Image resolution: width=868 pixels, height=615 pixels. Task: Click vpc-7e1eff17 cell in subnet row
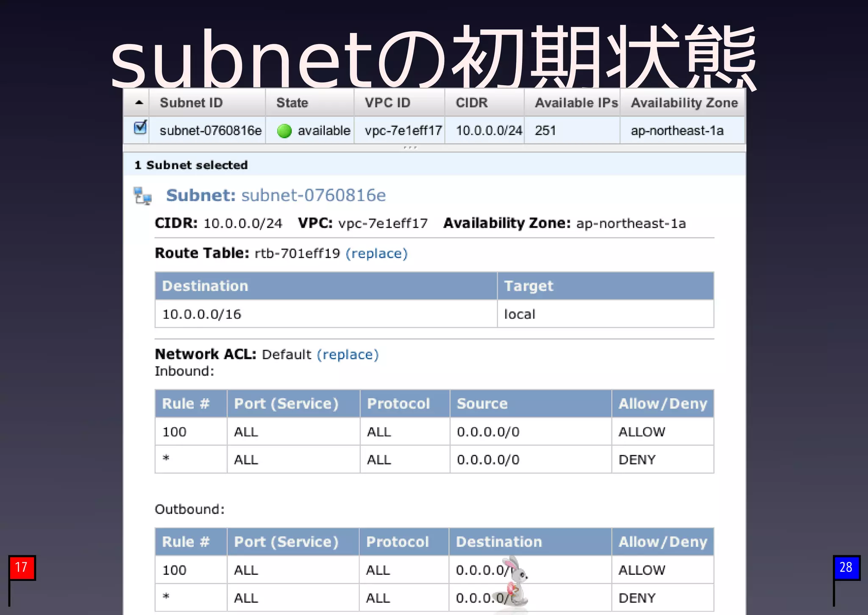click(403, 131)
